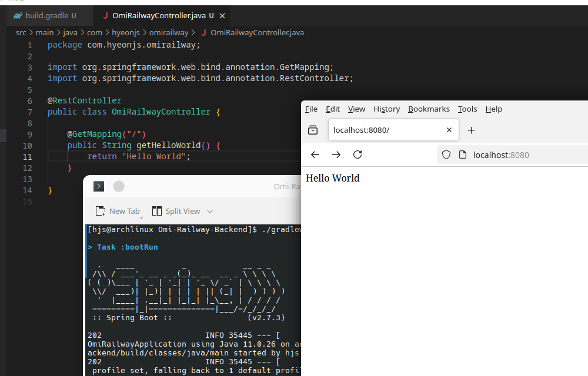Image resolution: width=588 pixels, height=376 pixels.
Task: Go back with the Firefox back arrow
Action: click(315, 155)
